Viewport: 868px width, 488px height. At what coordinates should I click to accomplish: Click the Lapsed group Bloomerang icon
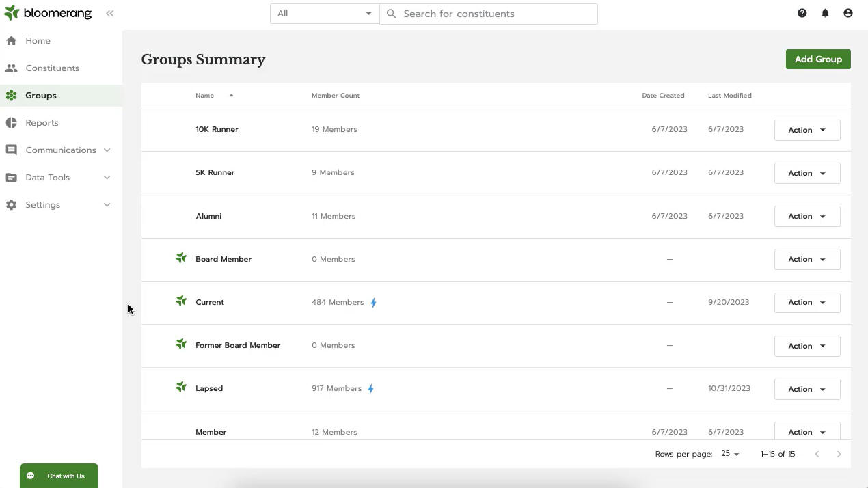tap(181, 388)
